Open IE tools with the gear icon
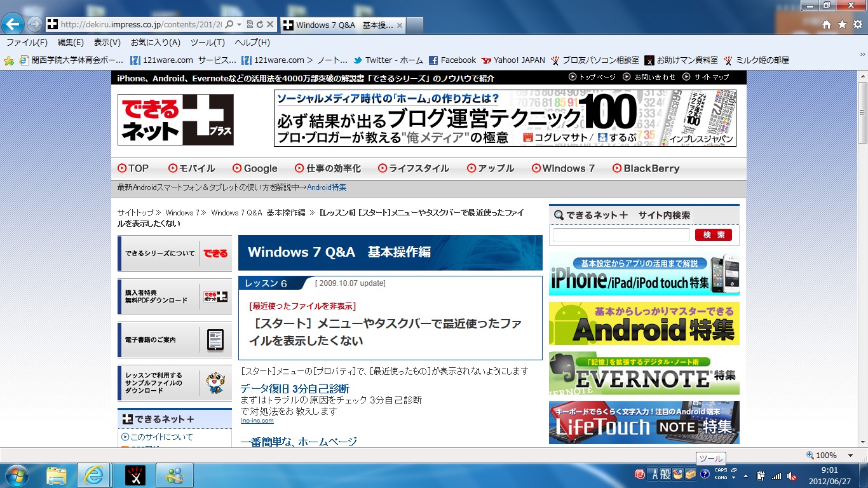Image resolution: width=868 pixels, height=488 pixels. tap(858, 25)
